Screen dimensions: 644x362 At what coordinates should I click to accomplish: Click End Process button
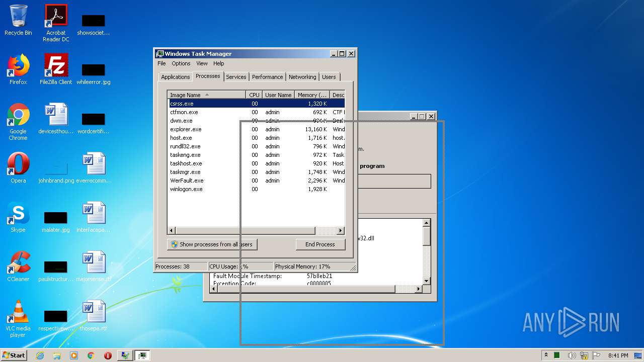tap(320, 244)
